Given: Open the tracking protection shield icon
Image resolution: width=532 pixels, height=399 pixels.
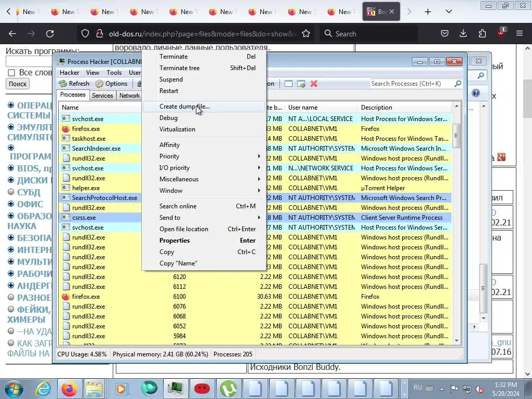Looking at the screenshot, I should pos(85,34).
